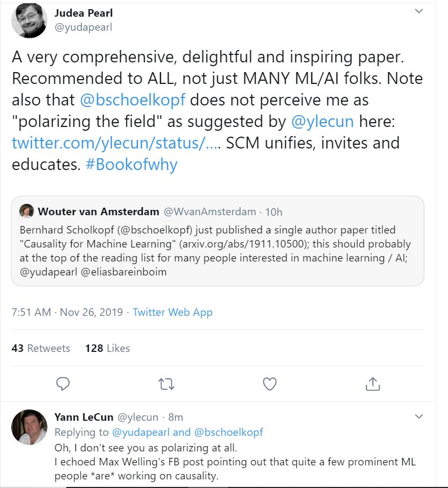Open the share tweet icon
Screen dimensions: 448x488
(373, 384)
